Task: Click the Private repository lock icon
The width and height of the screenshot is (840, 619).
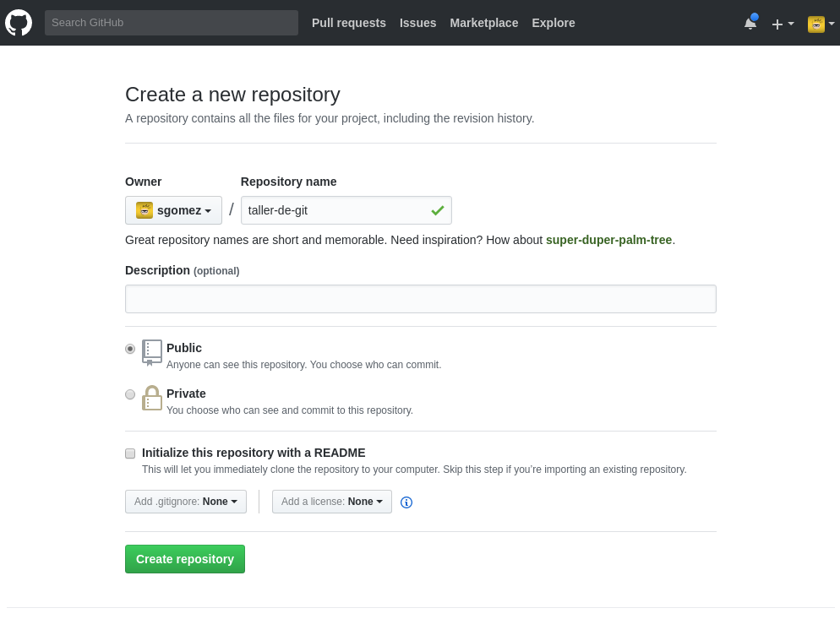Action: 152,398
